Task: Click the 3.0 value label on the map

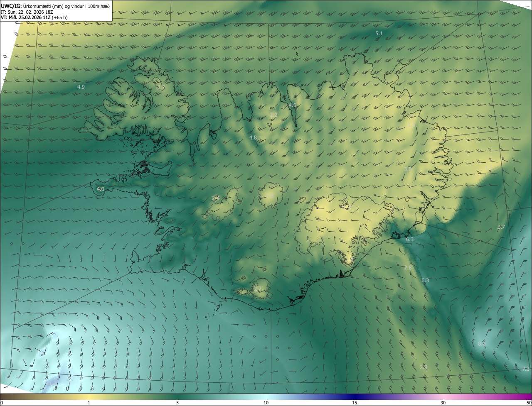Action: tap(408, 169)
